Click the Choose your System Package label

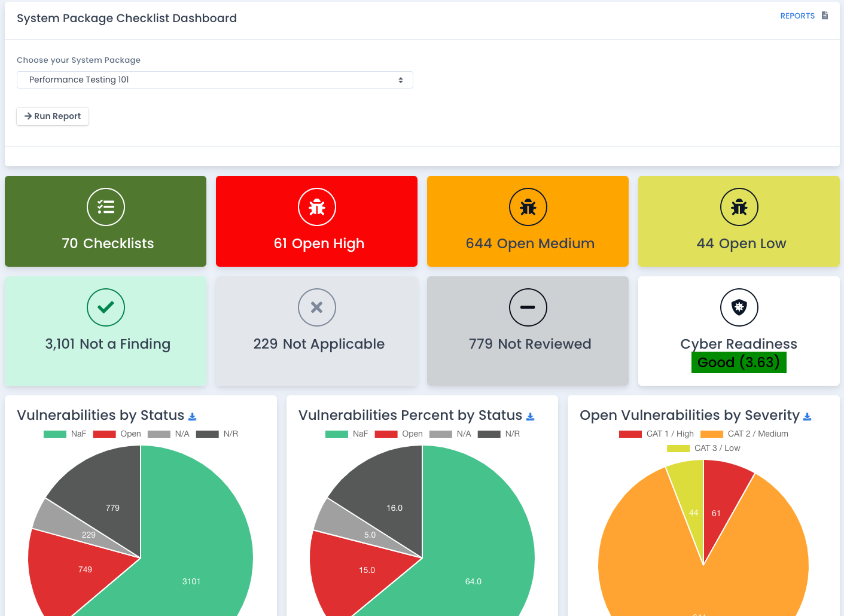pos(78,60)
